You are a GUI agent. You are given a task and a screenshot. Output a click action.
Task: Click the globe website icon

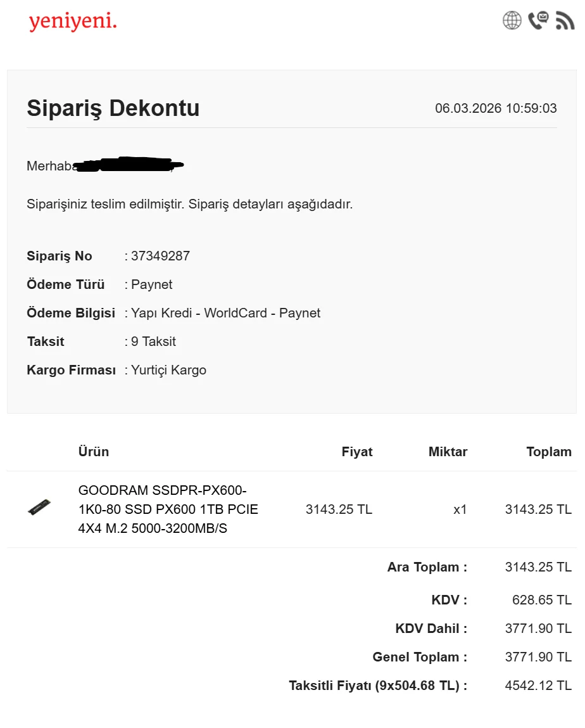[x=512, y=20]
